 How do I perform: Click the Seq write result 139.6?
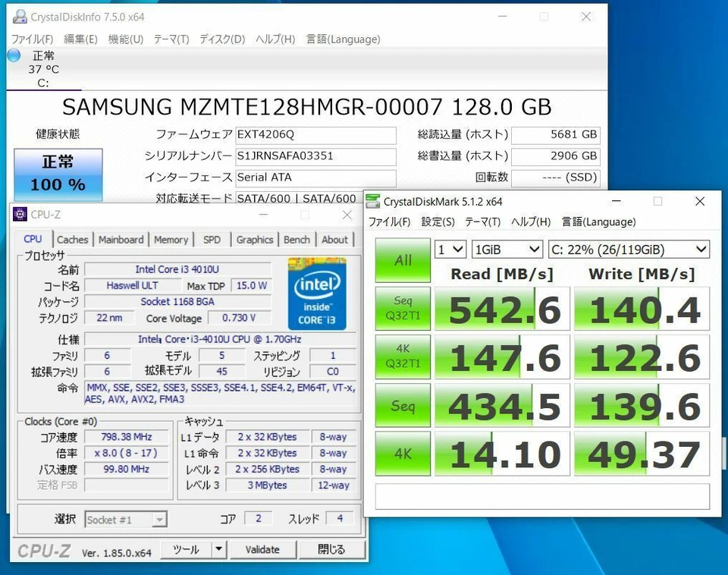point(642,404)
